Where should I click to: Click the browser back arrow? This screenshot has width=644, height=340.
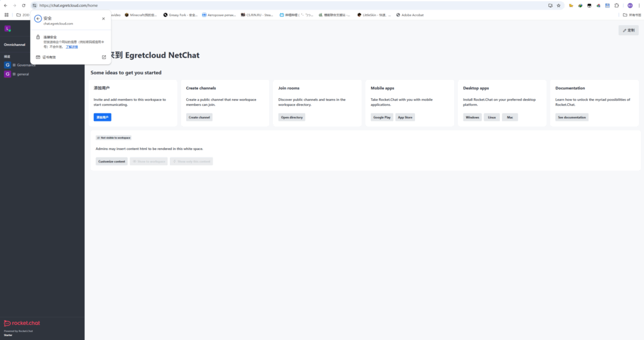tap(5, 5)
